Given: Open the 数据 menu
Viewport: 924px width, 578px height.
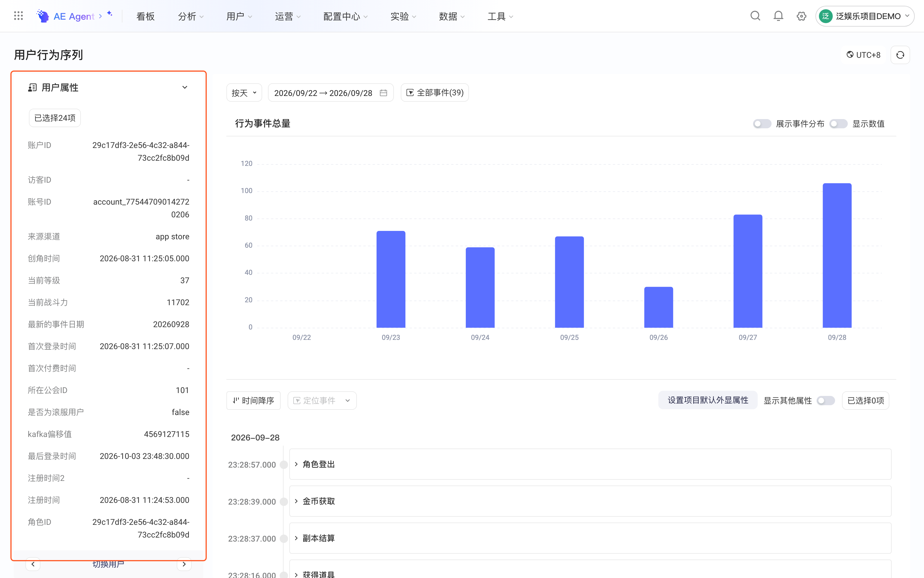Looking at the screenshot, I should pos(452,16).
